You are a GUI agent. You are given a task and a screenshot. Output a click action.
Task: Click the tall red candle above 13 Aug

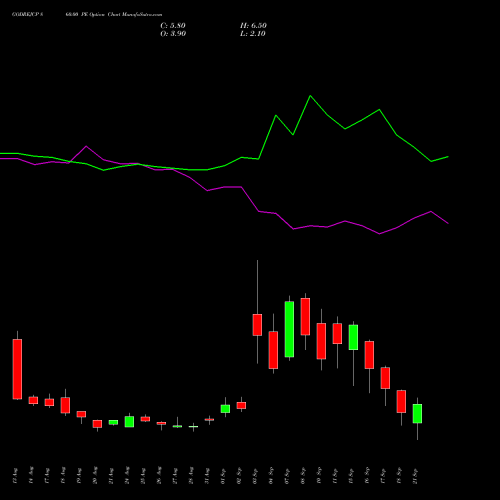17,369
